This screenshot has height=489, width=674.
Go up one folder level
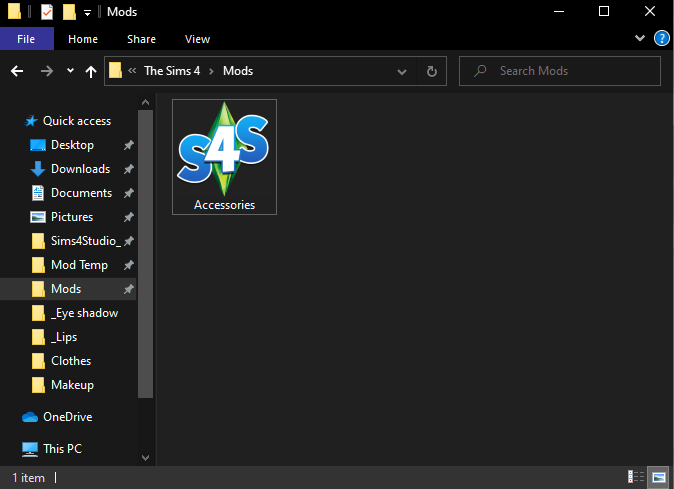click(91, 71)
